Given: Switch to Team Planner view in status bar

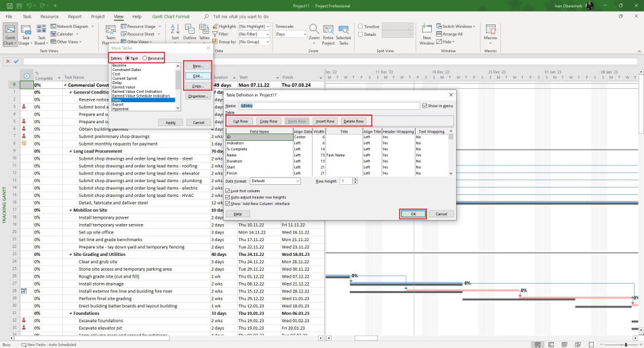Looking at the screenshot, I should pyautogui.click(x=564, y=345).
